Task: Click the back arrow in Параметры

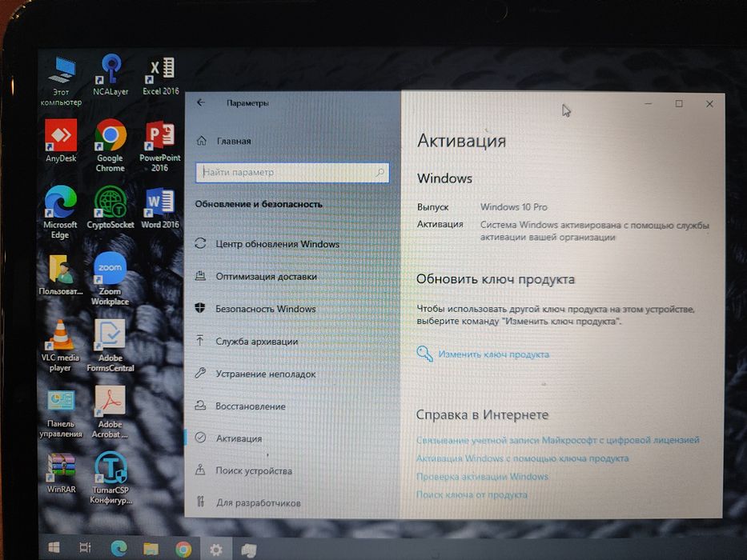Action: click(x=201, y=102)
